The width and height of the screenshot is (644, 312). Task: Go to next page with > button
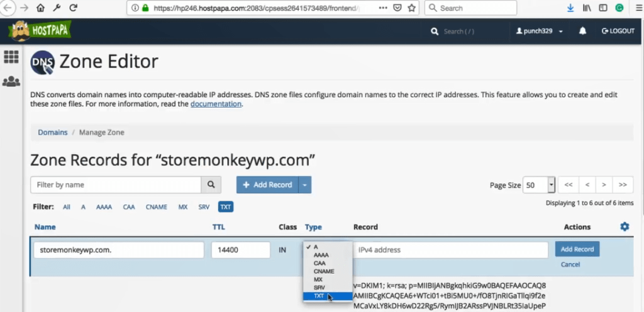point(604,185)
